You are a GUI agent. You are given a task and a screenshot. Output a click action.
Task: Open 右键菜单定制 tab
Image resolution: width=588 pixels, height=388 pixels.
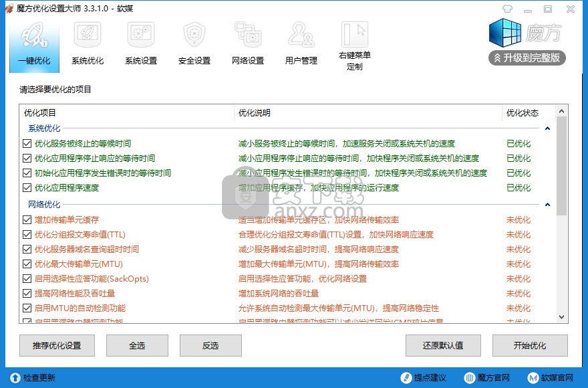[x=354, y=45]
